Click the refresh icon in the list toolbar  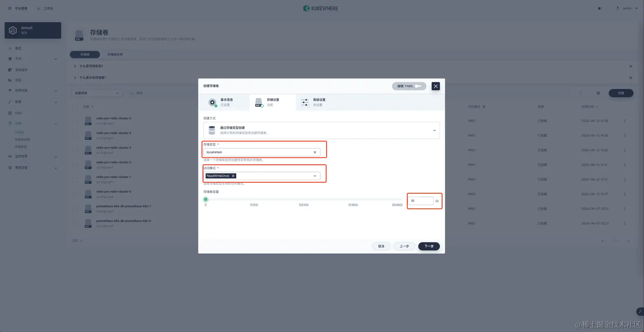(581, 93)
